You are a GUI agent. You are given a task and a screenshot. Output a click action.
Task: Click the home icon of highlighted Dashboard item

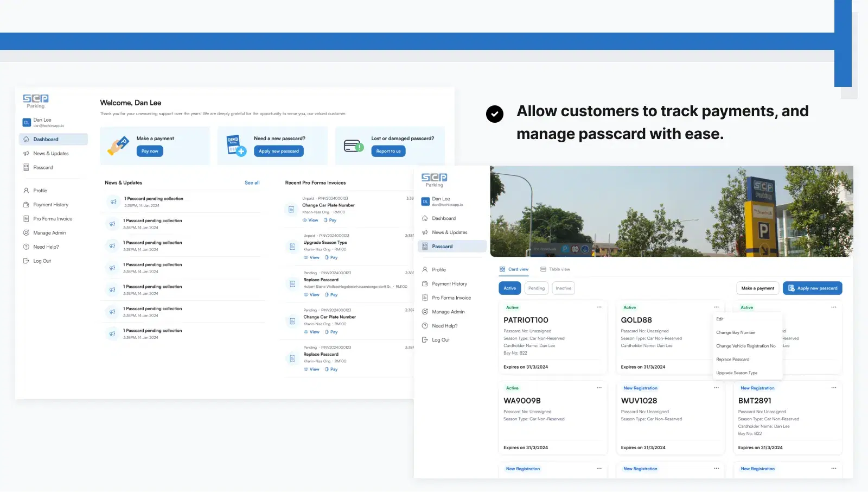click(26, 140)
